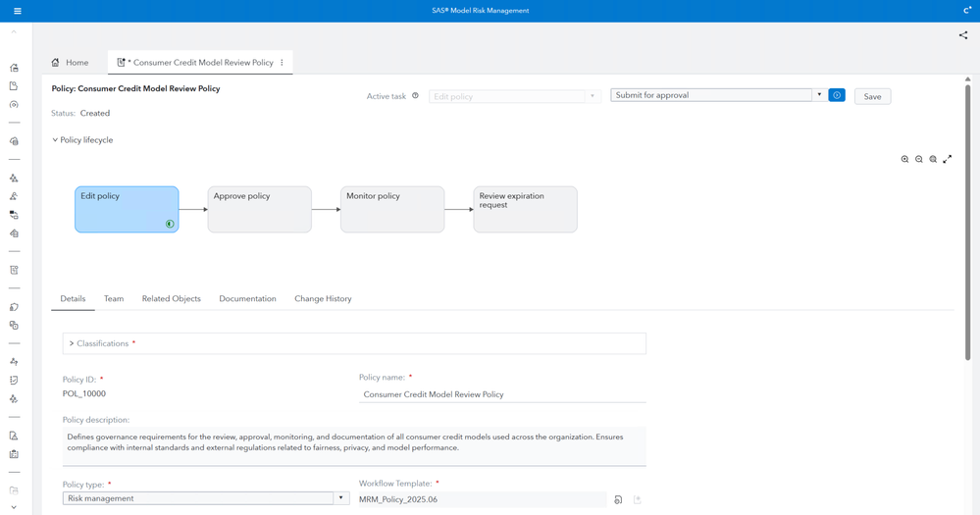
Task: Open the Change History tab
Action: tap(323, 299)
